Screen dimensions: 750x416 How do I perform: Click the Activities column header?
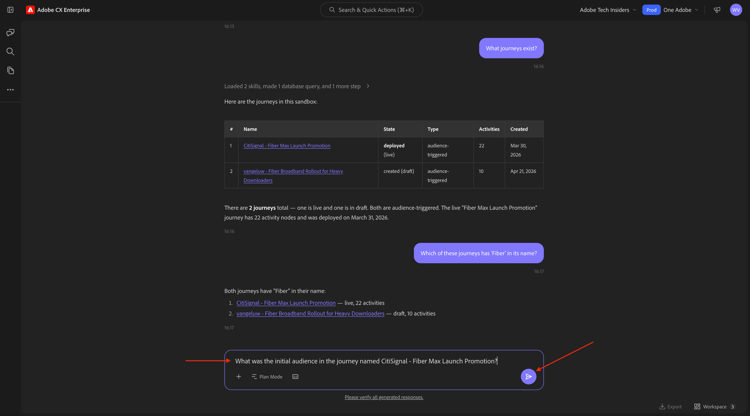489,129
